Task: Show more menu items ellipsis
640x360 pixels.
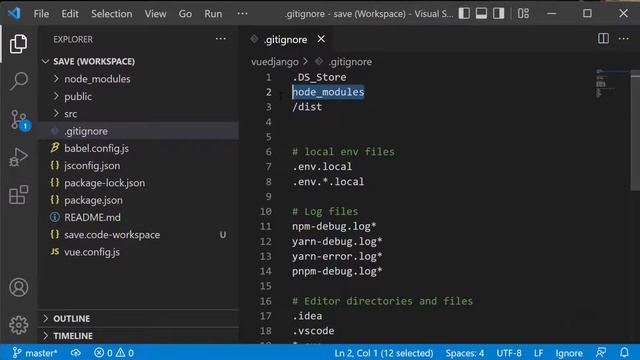Action: pyautogui.click(x=242, y=14)
